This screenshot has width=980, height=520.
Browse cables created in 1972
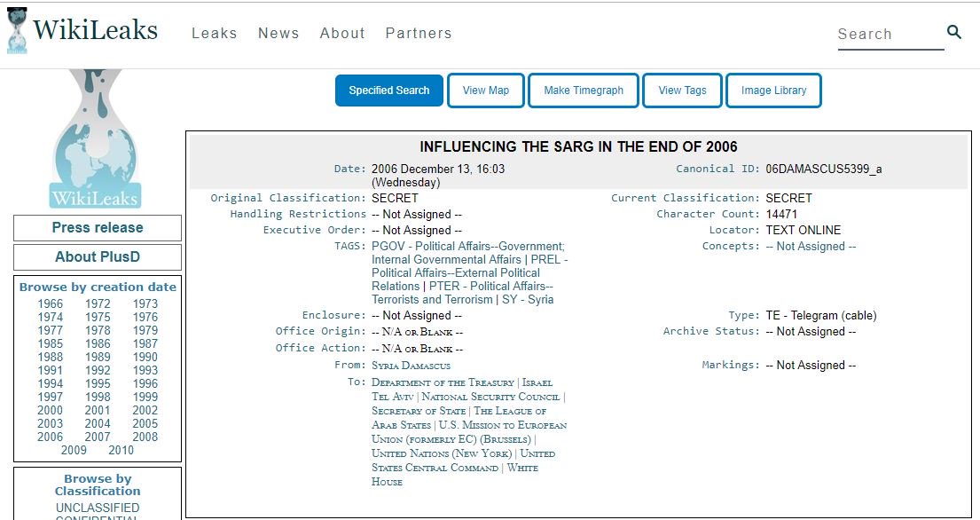point(98,303)
